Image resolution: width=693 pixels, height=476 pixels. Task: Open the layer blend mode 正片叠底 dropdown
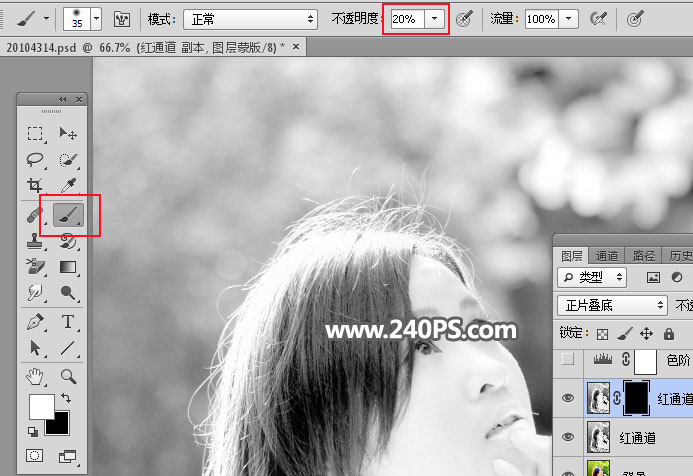(x=612, y=305)
